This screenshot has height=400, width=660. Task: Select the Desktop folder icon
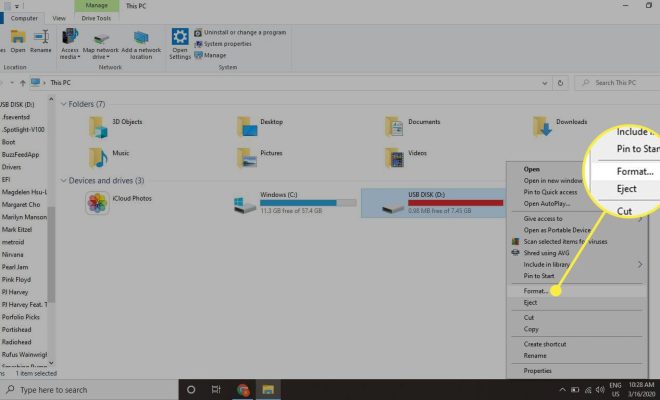click(x=247, y=127)
